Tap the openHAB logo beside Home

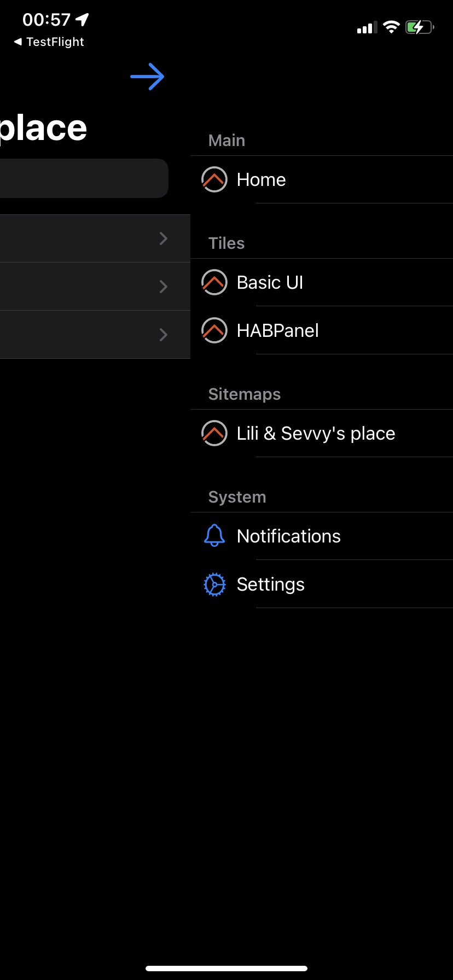click(214, 179)
